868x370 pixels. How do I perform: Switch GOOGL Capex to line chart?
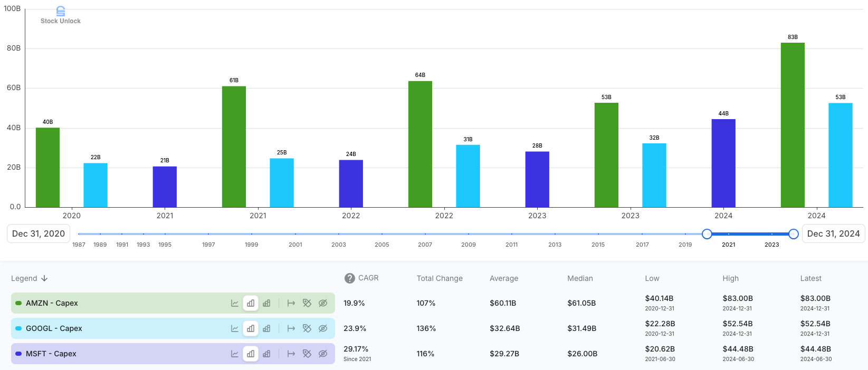(235, 328)
